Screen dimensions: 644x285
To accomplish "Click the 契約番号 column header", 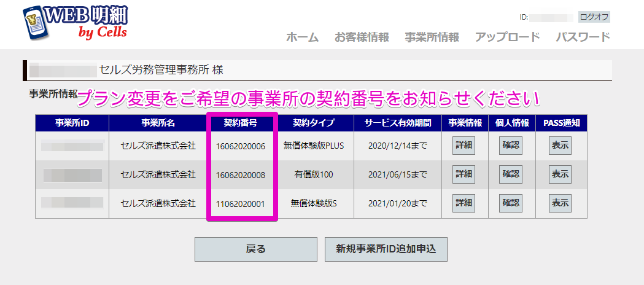I will point(241,123).
